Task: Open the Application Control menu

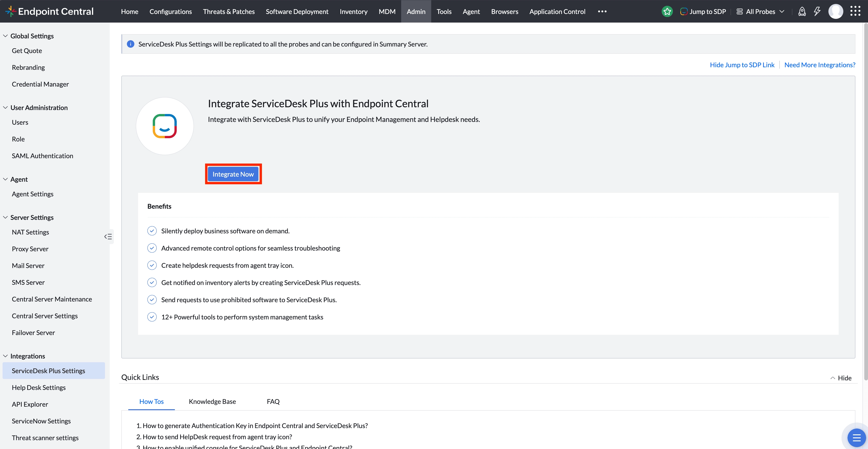Action: [557, 11]
